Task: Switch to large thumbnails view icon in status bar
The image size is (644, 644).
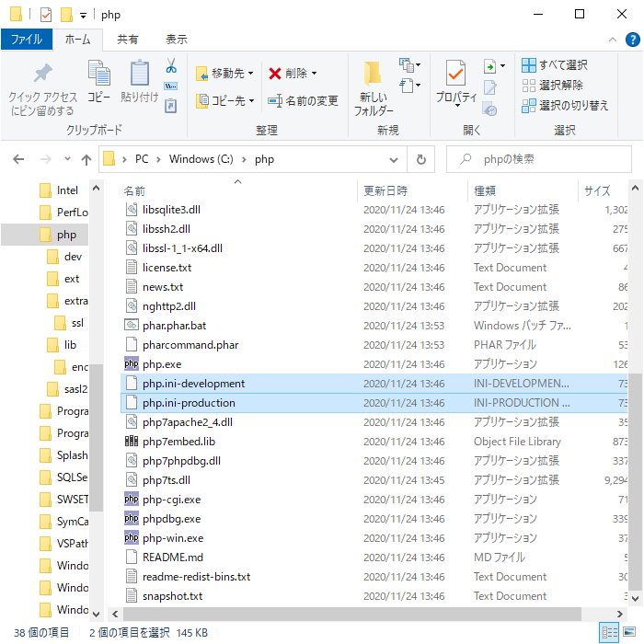Action: point(630,632)
